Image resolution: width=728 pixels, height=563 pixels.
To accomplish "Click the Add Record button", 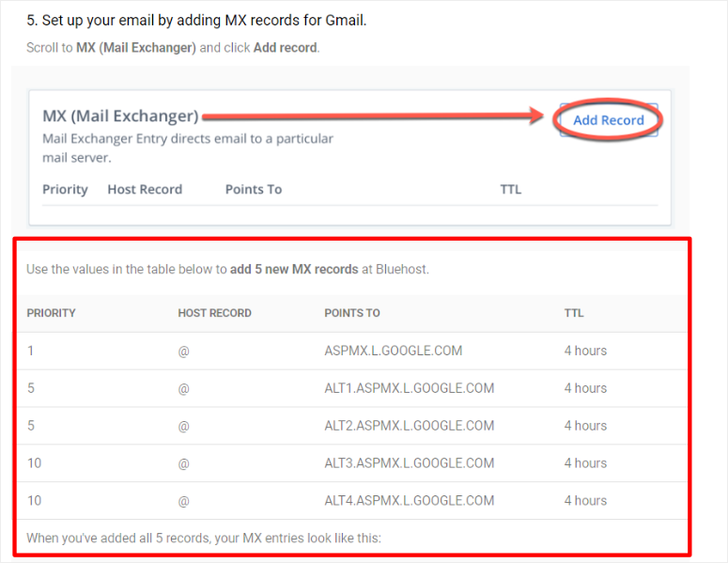I will click(608, 120).
